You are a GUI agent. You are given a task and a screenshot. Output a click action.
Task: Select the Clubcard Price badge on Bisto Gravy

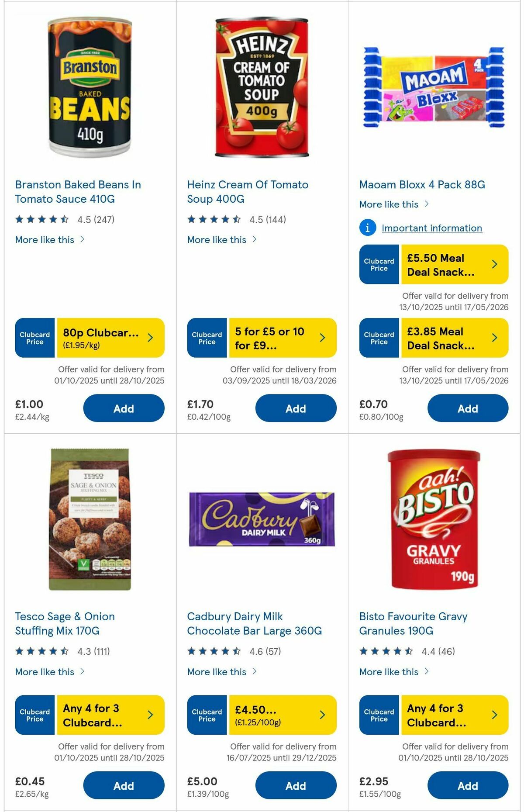(x=379, y=715)
